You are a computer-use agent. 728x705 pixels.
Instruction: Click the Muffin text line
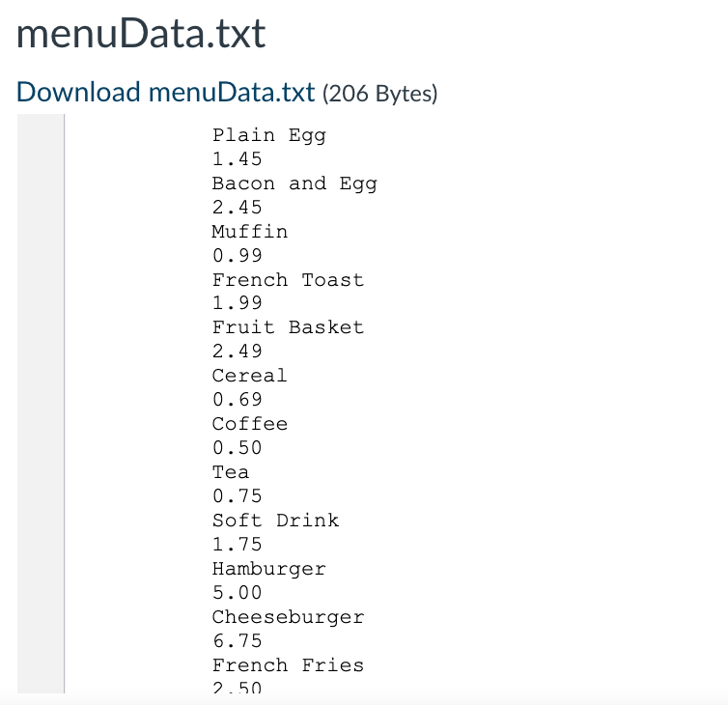click(250, 231)
